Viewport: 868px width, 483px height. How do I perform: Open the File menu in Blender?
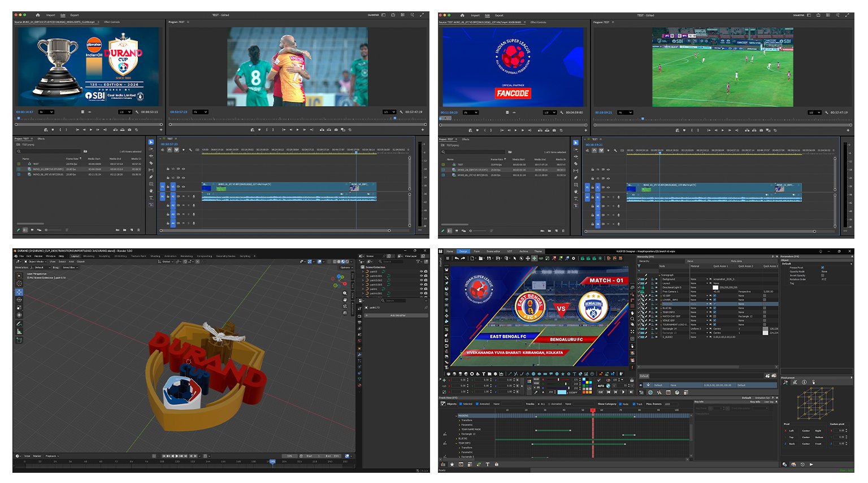click(22, 256)
